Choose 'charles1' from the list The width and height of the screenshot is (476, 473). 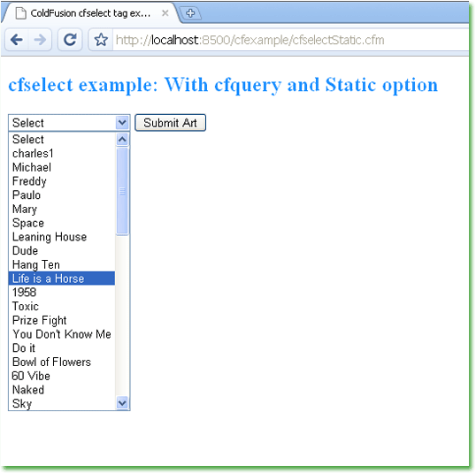62,154
